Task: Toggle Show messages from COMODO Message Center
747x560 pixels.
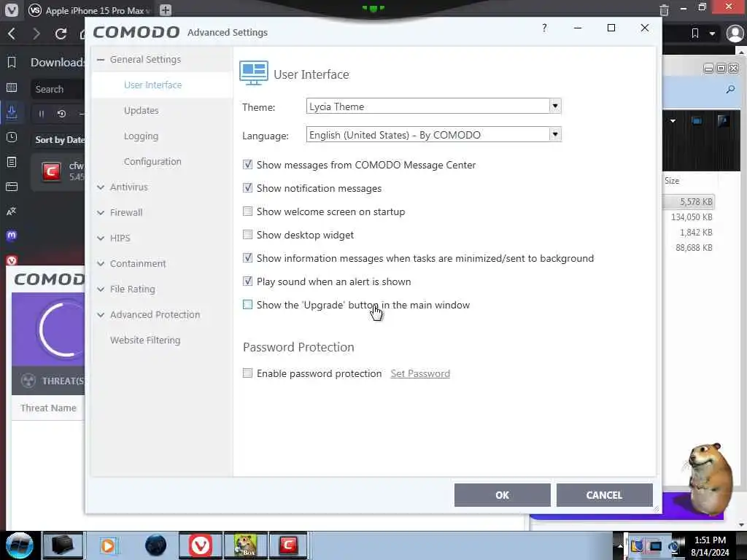Action: click(x=247, y=165)
